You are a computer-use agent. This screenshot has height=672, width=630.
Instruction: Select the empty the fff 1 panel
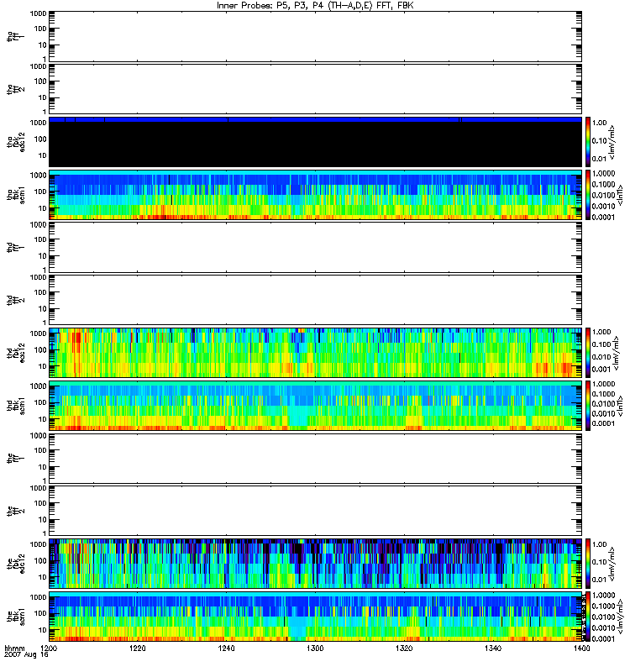[316, 458]
